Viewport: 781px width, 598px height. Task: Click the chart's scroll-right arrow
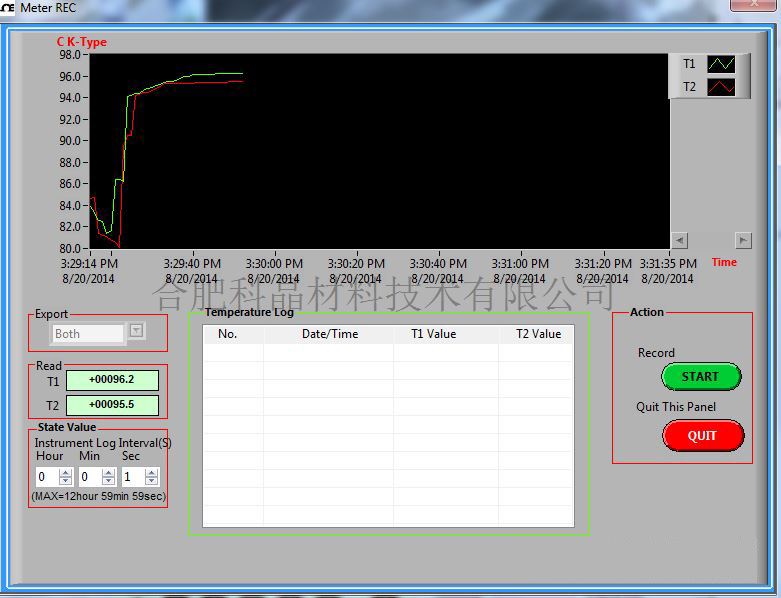click(743, 240)
